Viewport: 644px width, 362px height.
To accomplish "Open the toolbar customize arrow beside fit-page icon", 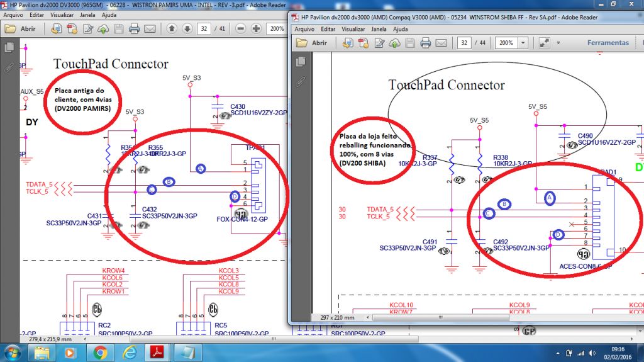I will [558, 43].
